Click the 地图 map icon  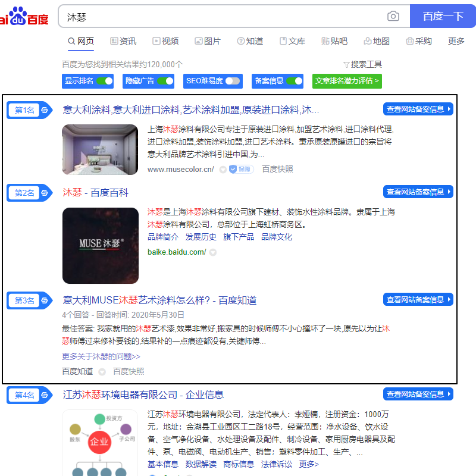point(367,41)
